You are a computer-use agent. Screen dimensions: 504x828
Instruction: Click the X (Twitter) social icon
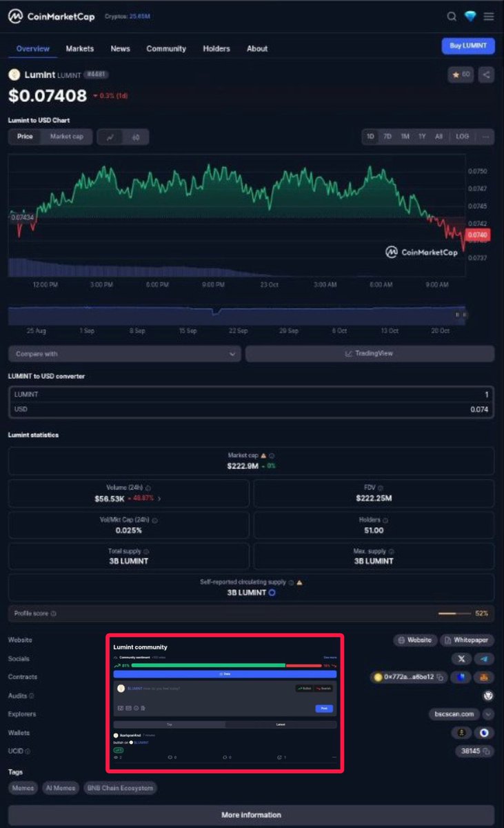click(x=461, y=659)
